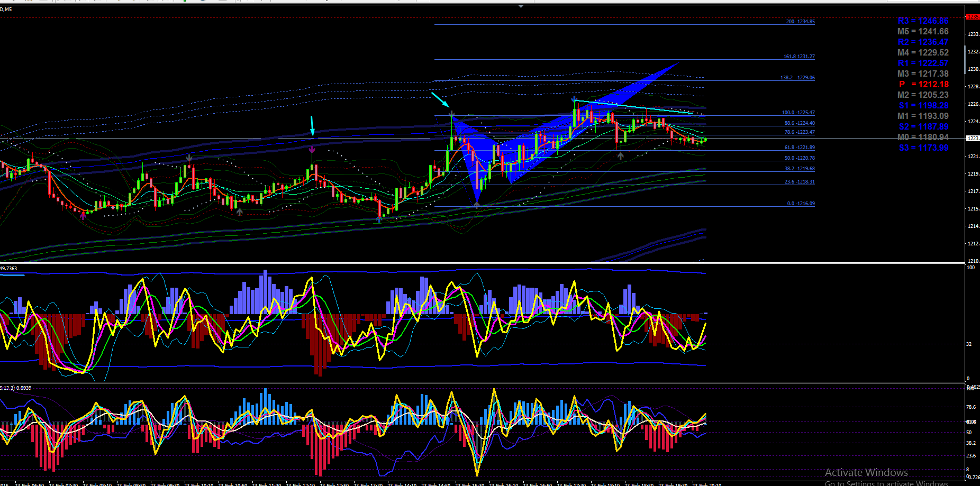Screen dimensions: 980x486
Task: Click the 38.2 level on the bottom oscillator scale
Action: pos(971,443)
